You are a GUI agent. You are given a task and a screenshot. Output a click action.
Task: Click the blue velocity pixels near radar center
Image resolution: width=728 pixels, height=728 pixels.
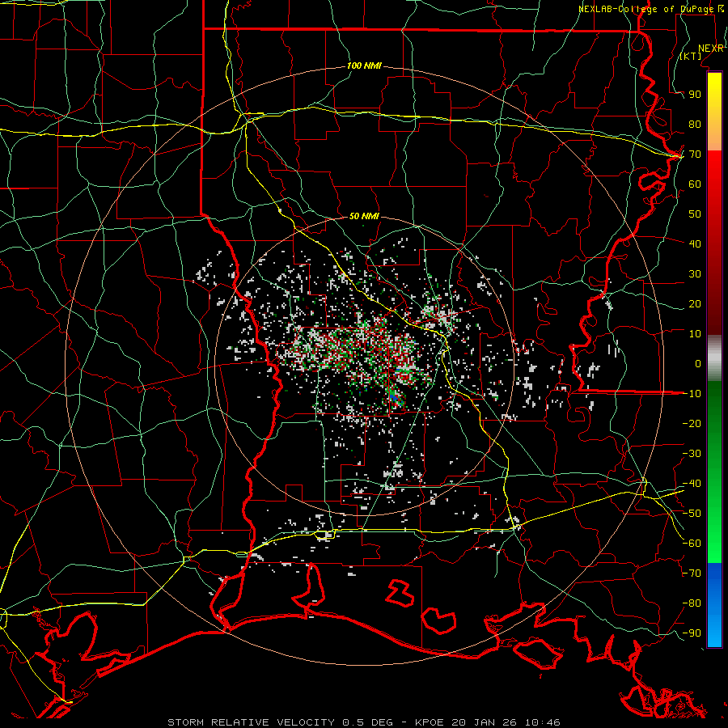coord(395,398)
